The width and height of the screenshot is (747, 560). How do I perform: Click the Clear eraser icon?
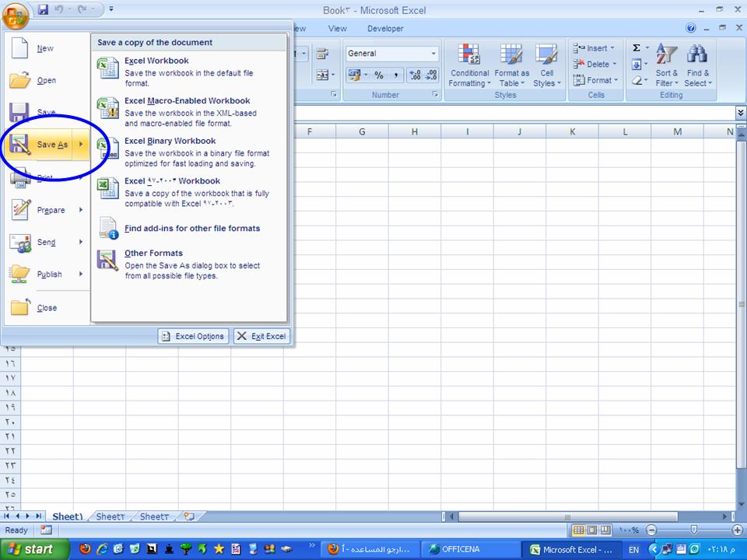637,80
